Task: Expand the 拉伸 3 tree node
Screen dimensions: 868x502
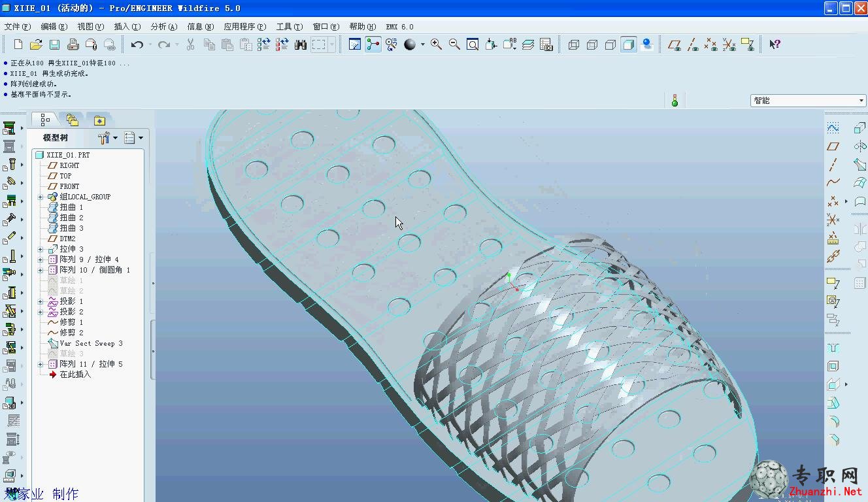Action: (x=41, y=249)
